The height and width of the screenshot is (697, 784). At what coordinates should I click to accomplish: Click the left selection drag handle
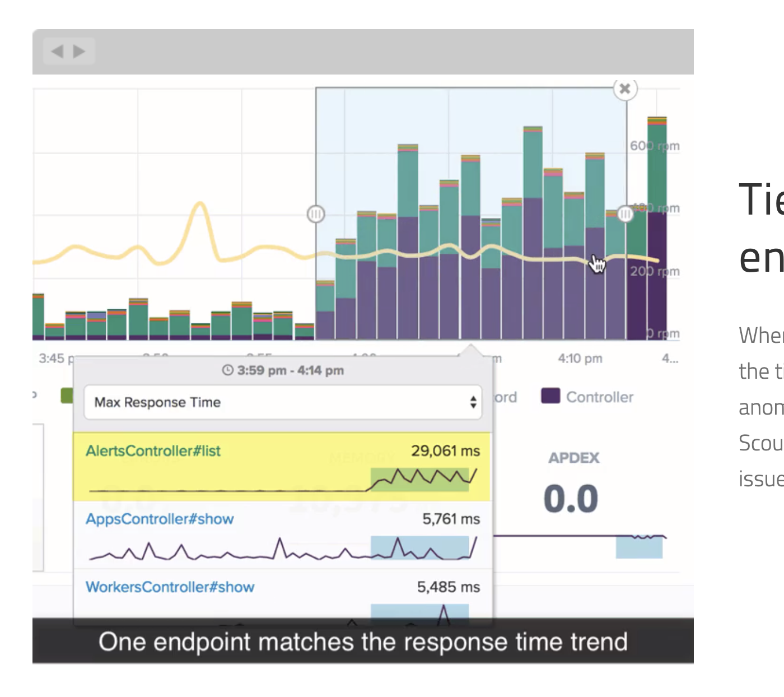coord(316,215)
